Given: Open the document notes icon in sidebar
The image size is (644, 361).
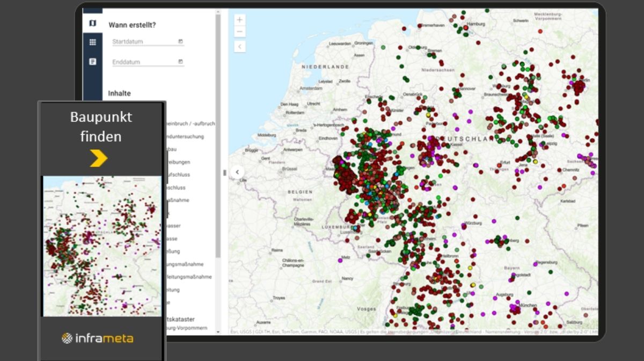Looking at the screenshot, I should (x=93, y=62).
